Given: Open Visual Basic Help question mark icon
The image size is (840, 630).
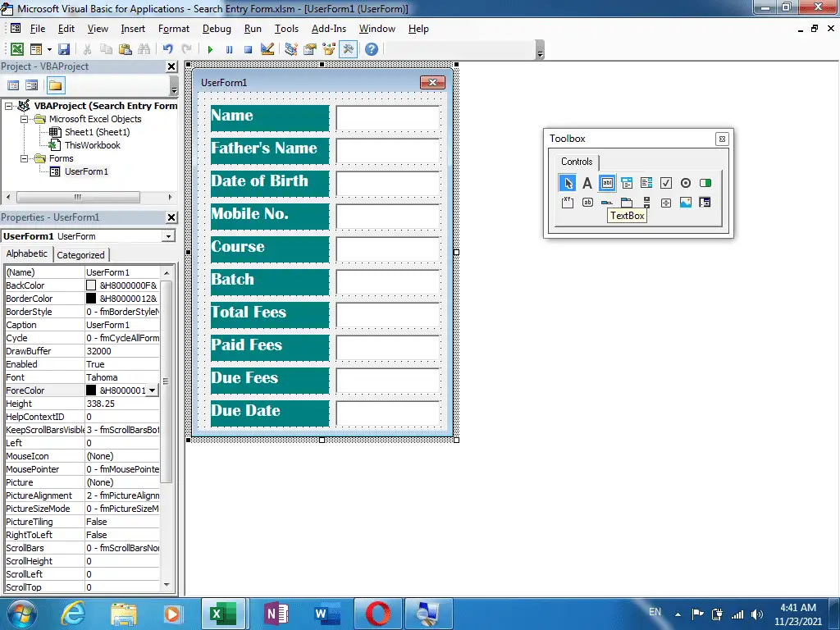Looking at the screenshot, I should point(372,49).
